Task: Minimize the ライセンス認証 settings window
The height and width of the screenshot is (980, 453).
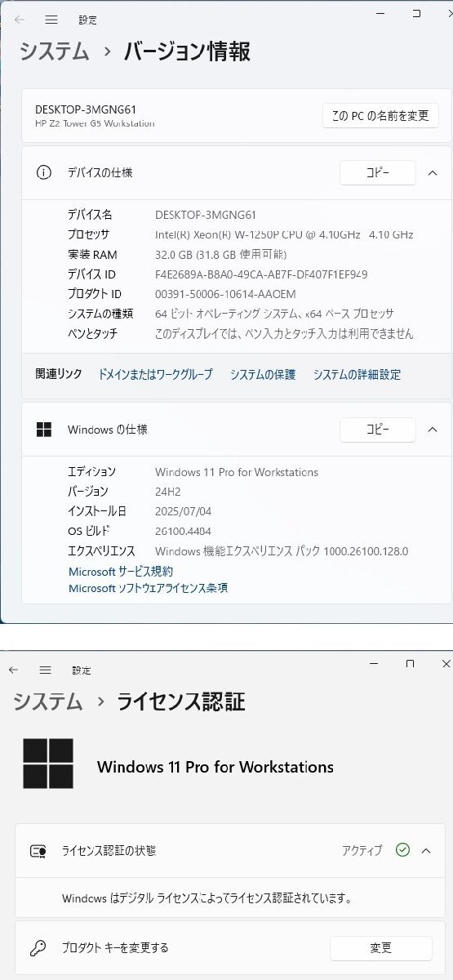Action: [x=372, y=663]
